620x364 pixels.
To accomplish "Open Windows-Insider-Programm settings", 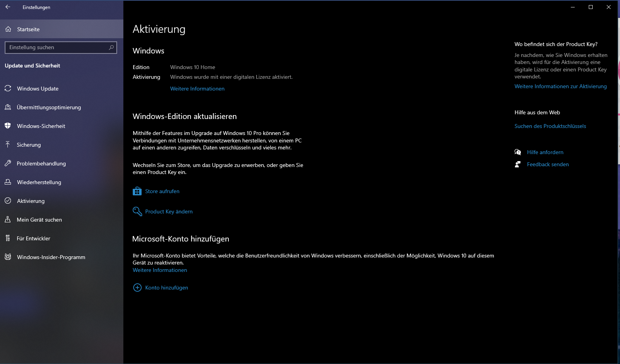I will (x=62, y=257).
